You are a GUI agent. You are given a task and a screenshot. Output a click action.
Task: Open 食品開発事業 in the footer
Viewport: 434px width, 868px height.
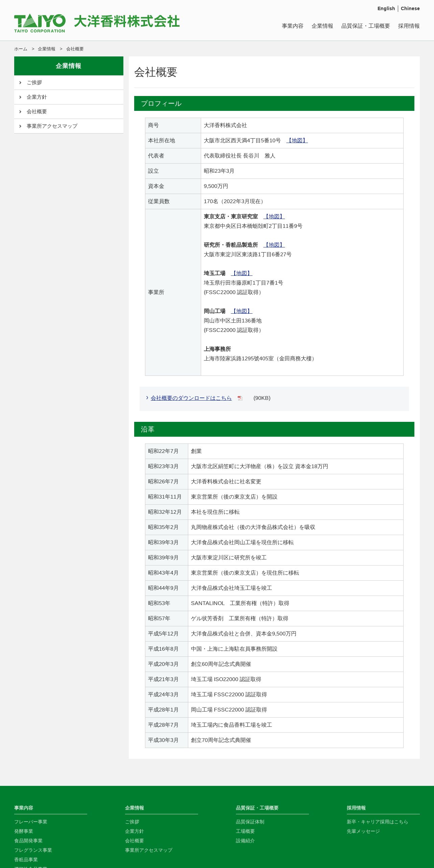[28, 841]
